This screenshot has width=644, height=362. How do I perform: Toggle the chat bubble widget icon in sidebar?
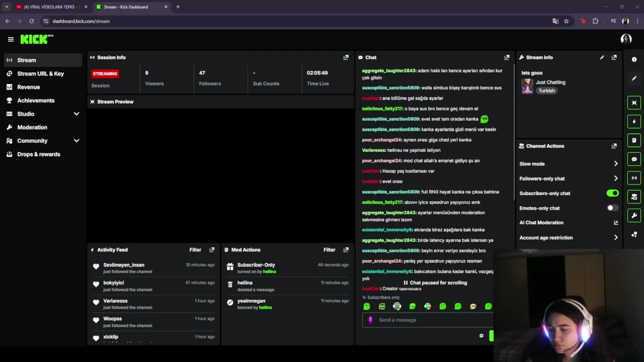pyautogui.click(x=634, y=159)
